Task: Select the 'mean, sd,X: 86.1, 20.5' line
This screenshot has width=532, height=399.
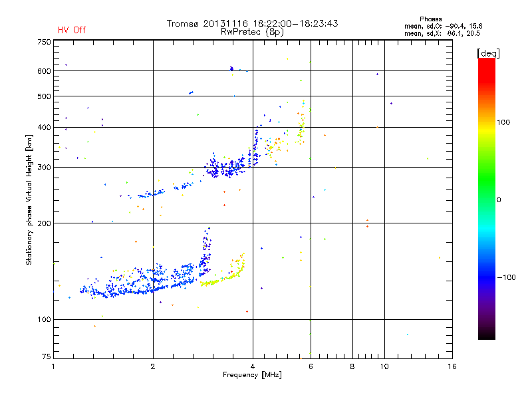Action: (442, 33)
